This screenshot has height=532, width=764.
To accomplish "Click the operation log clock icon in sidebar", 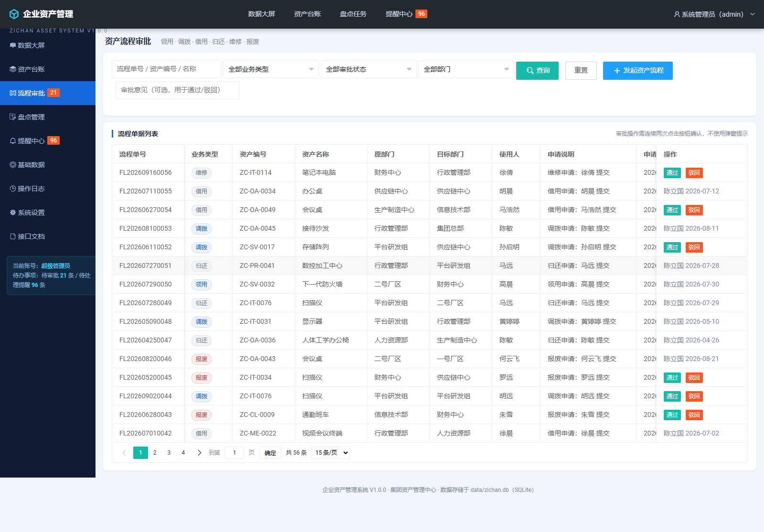I will pos(13,189).
